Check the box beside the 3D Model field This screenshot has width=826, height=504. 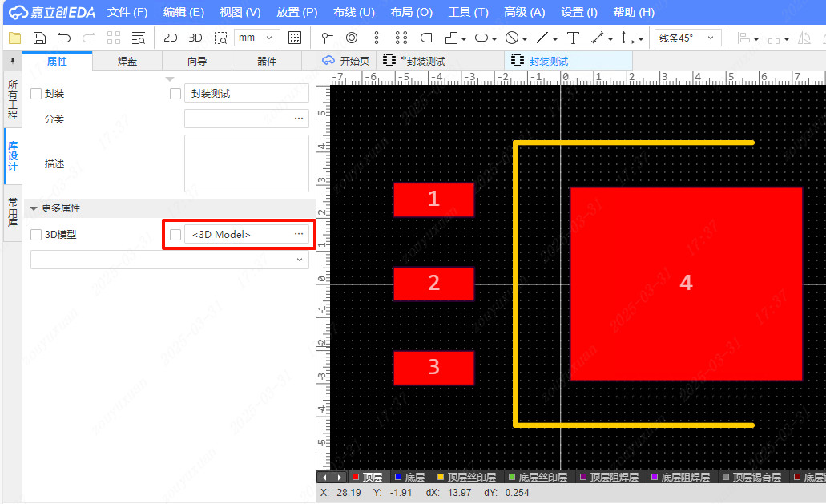[175, 234]
